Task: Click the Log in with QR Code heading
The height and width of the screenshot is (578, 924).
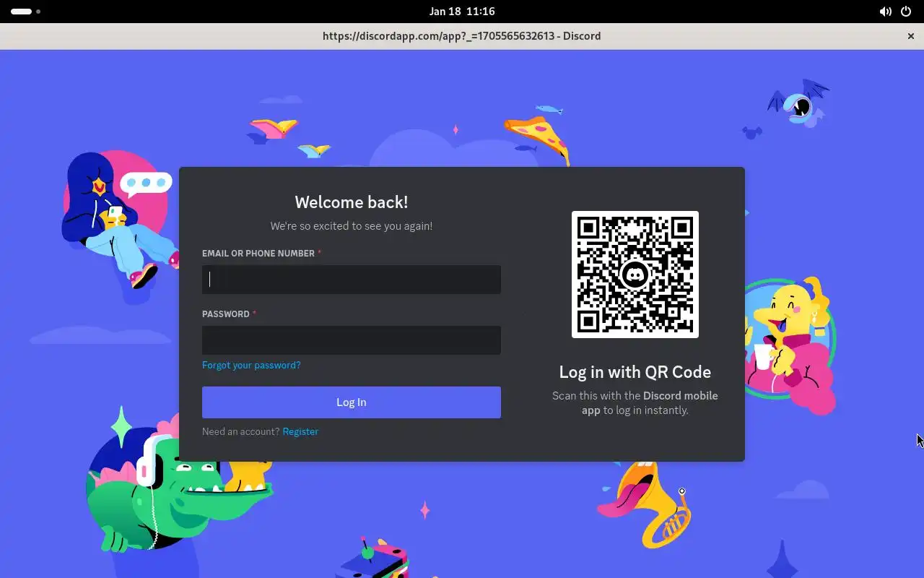Action: [635, 372]
